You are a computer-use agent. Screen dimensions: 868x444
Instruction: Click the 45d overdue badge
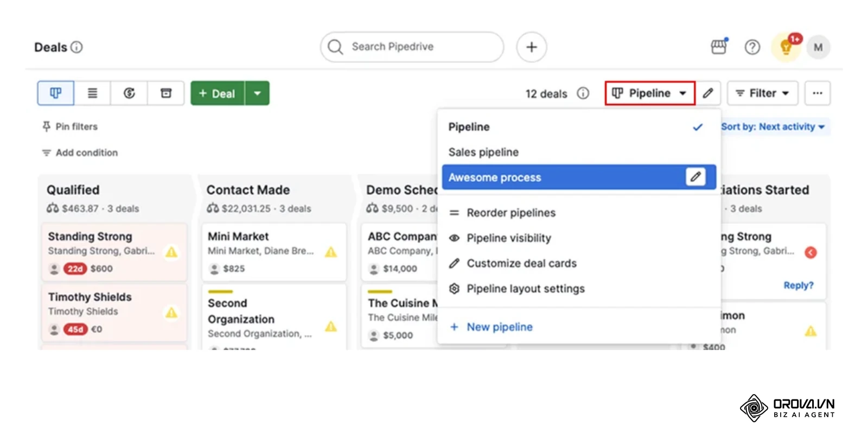click(x=75, y=329)
